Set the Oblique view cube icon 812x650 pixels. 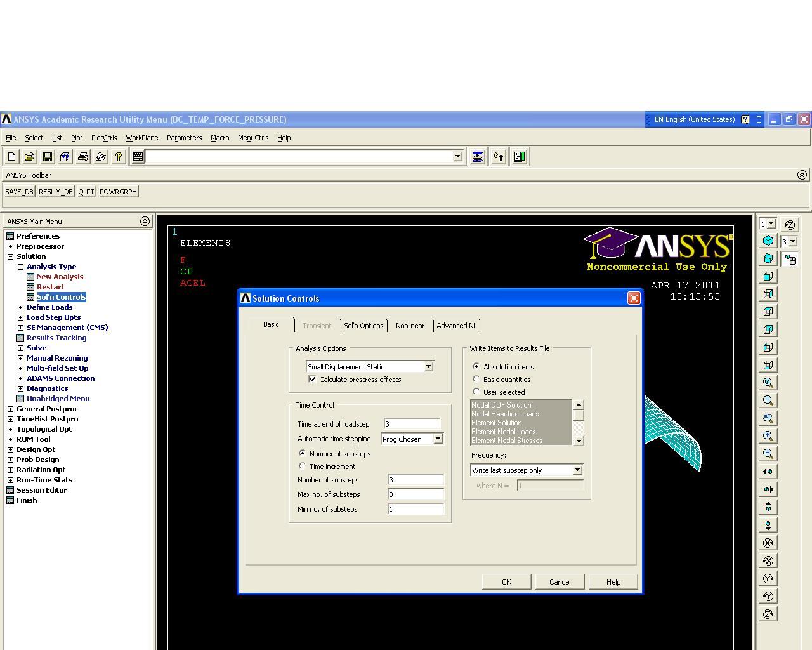pos(768,258)
